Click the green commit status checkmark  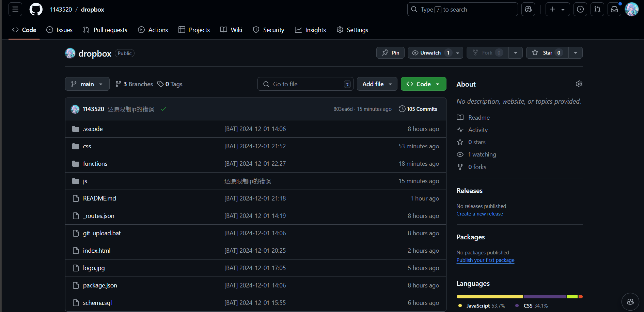coord(163,109)
